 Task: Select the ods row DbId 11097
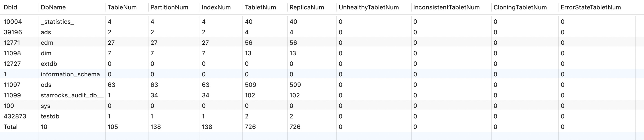(x=12, y=85)
